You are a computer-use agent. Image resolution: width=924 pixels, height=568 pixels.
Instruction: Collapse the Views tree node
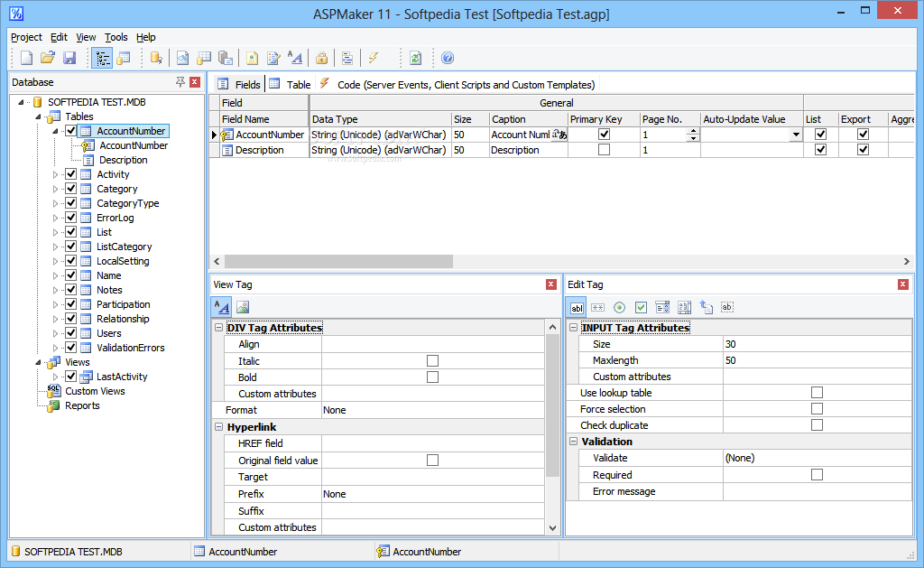click(x=38, y=362)
